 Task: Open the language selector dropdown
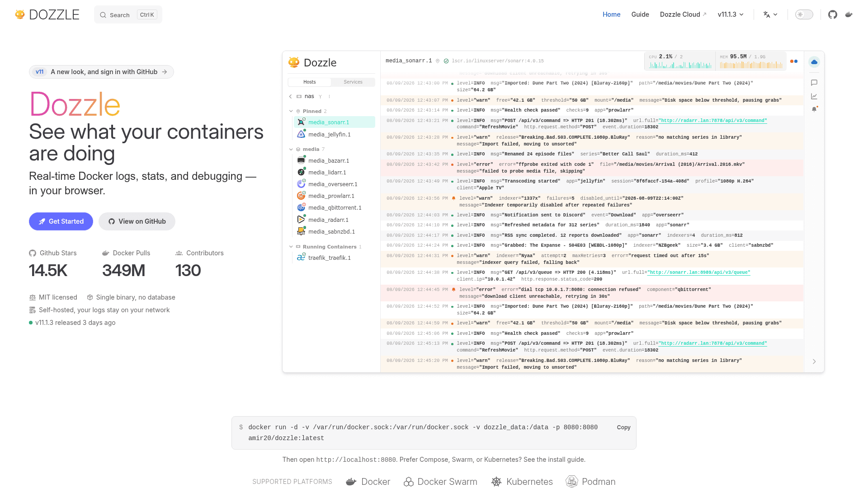770,14
